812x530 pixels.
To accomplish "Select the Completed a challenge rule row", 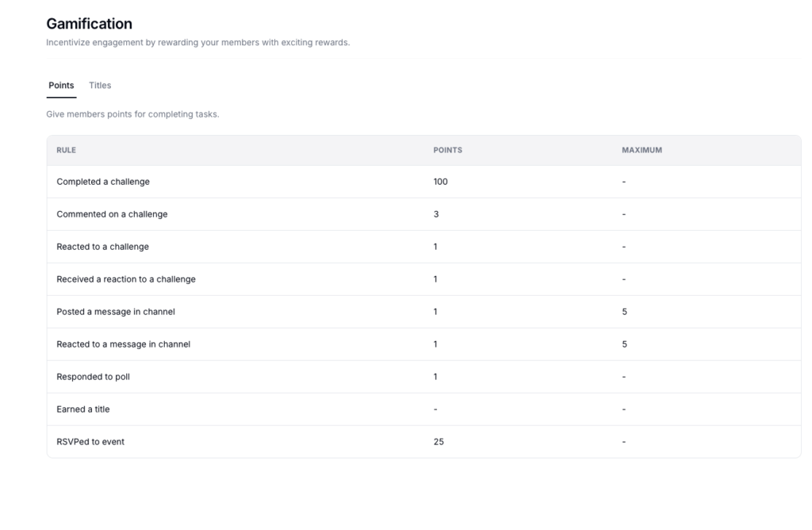I will (x=105, y=182).
